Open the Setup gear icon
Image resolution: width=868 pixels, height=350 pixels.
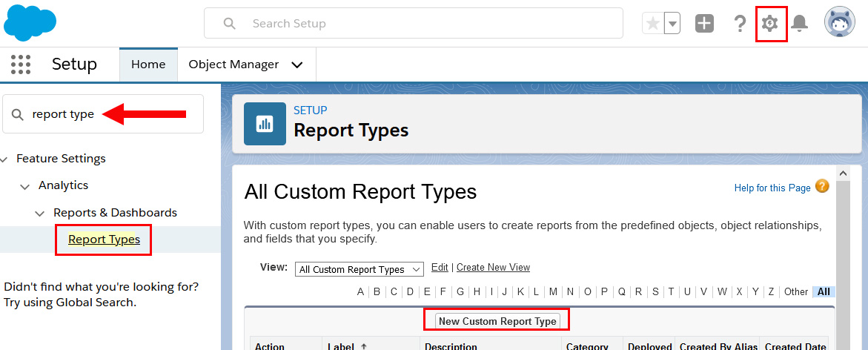[x=770, y=24]
